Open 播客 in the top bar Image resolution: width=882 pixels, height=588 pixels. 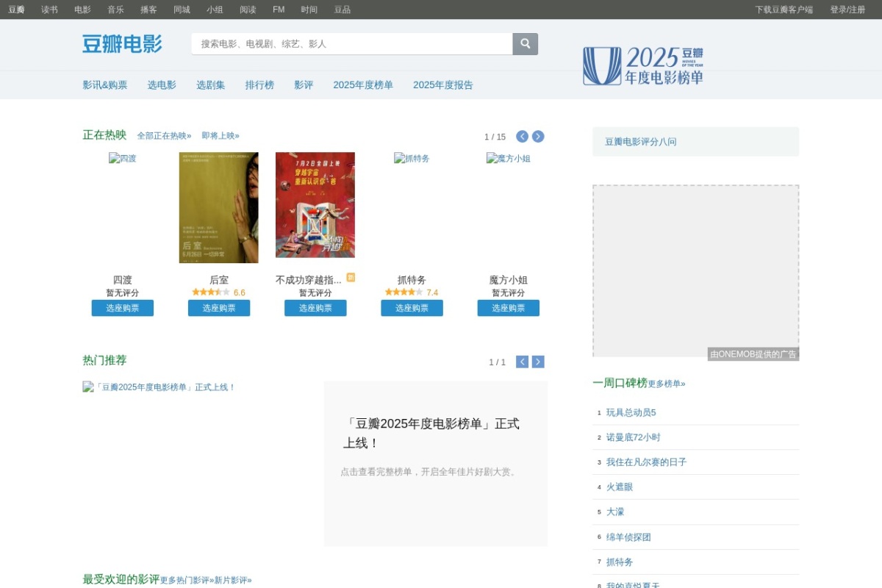[x=148, y=10]
